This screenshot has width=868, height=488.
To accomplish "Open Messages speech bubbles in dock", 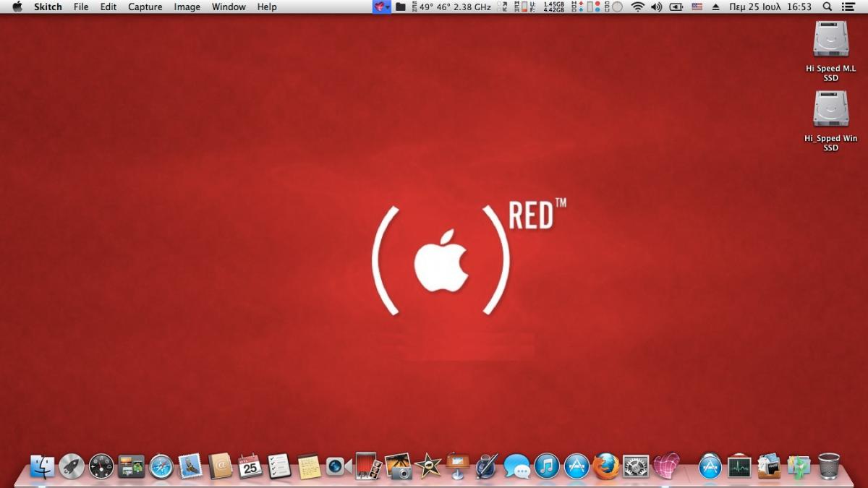I will [x=516, y=466].
